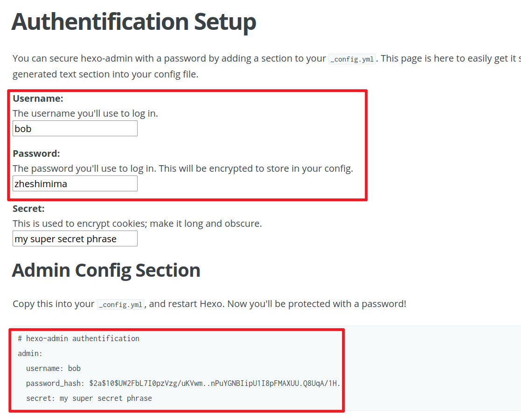This screenshot has height=420, width=521.
Task: Click the bold Secret: label
Action: pyautogui.click(x=28, y=209)
